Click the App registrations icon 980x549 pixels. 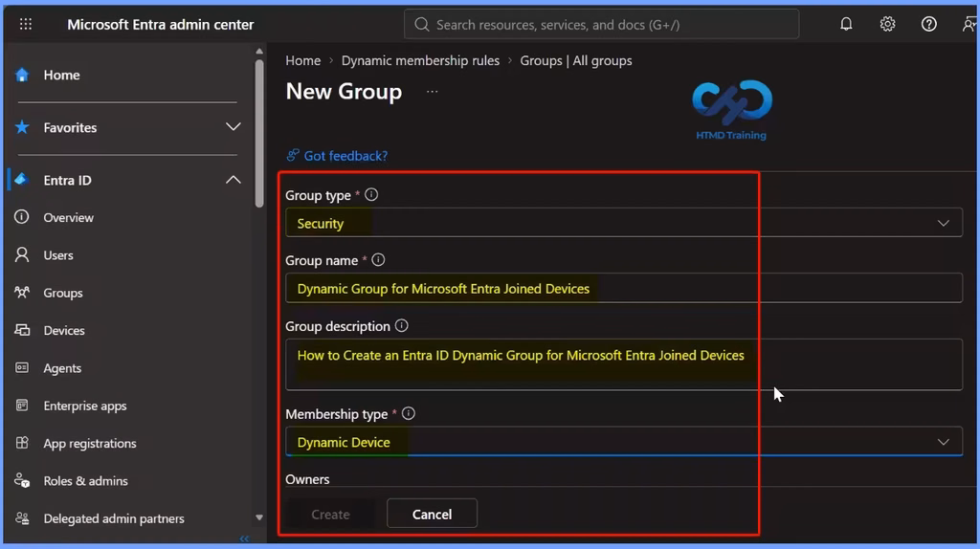point(22,443)
